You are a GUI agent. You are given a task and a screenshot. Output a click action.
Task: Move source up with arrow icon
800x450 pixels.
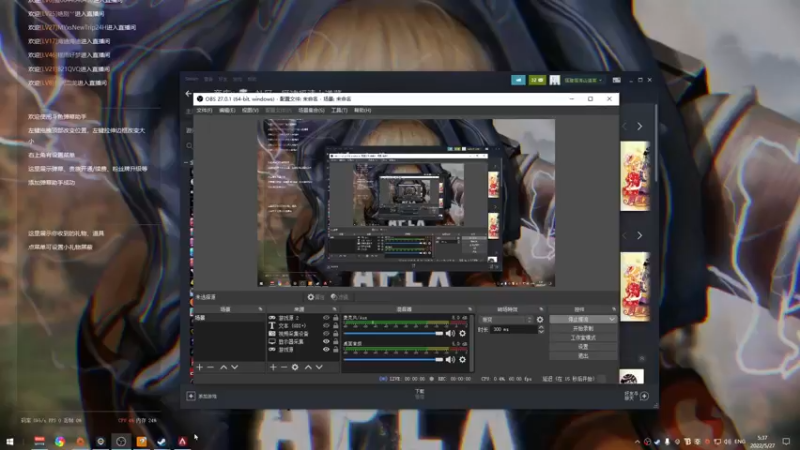[308, 367]
